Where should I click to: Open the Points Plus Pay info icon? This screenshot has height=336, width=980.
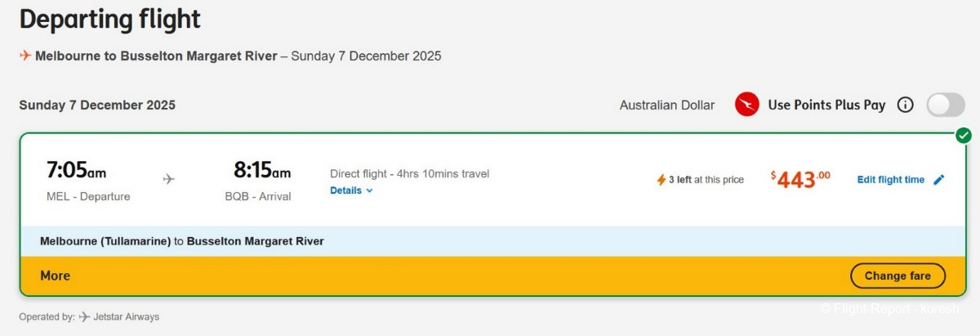point(905,105)
